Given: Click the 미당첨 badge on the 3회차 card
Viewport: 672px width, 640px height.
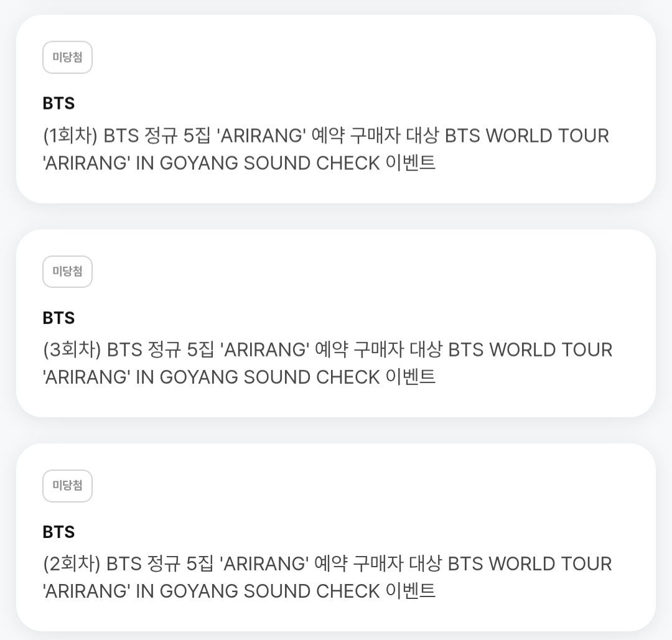Looking at the screenshot, I should pyautogui.click(x=67, y=272).
